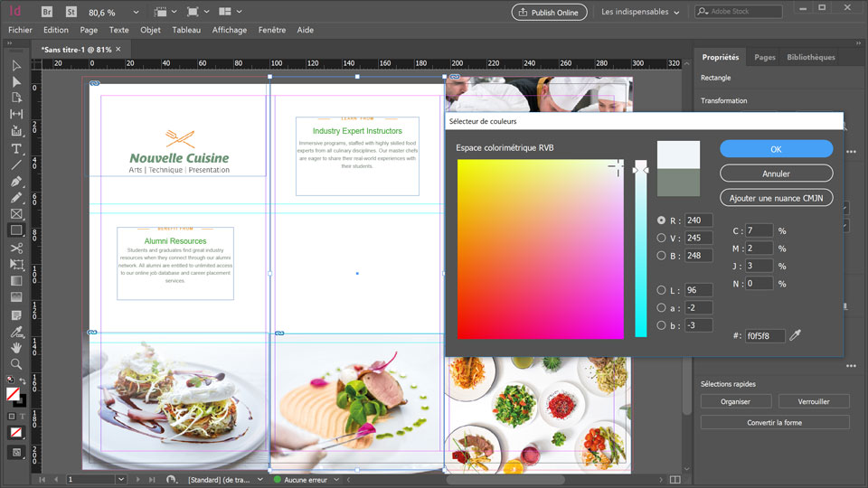Viewport: 868px width, 488px height.
Task: Click the Adobe Stock St icon
Action: click(x=71, y=13)
